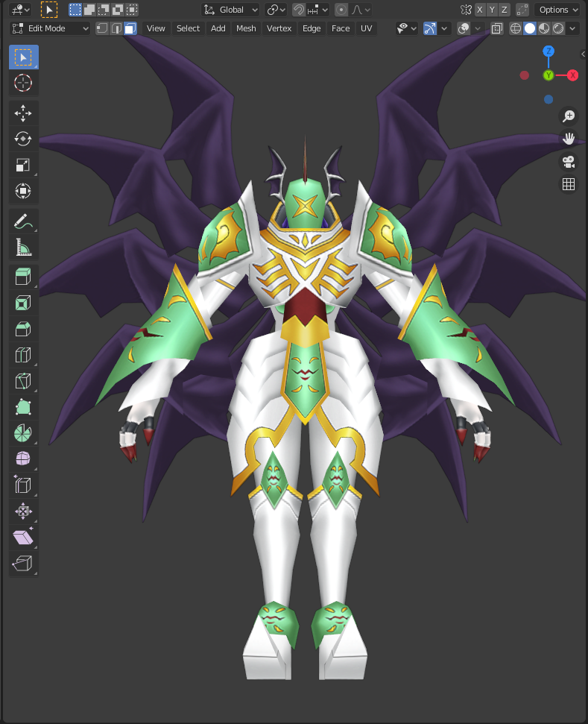Select the Bevel tool
588x724 pixels.
click(x=23, y=330)
